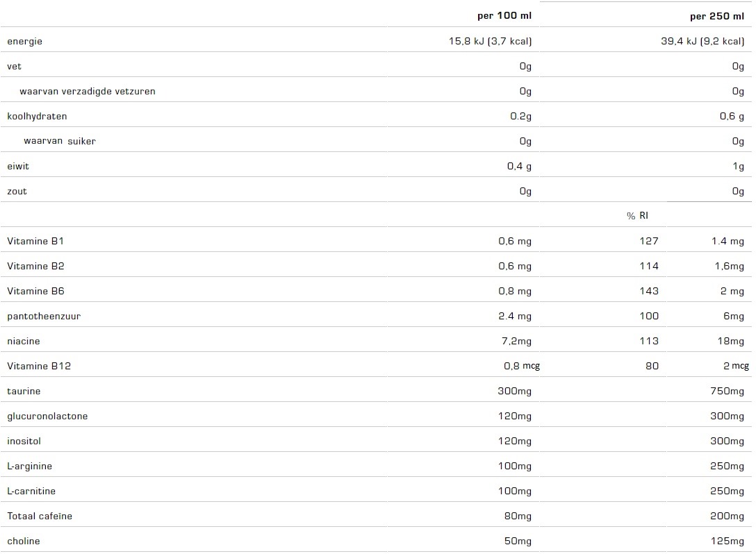Click the 'Vitamine B1' row label
756x554 pixels.
click(x=35, y=241)
